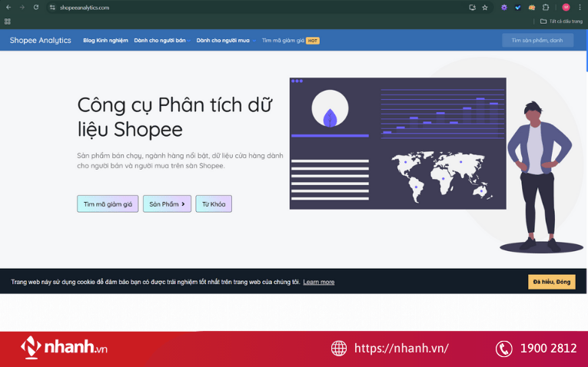Open the apps grid on bookmarks bar

(x=8, y=21)
